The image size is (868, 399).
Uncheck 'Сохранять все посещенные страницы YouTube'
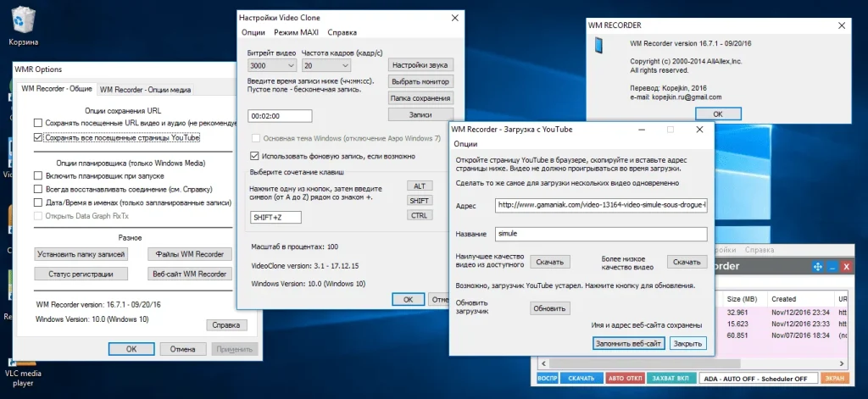point(37,137)
